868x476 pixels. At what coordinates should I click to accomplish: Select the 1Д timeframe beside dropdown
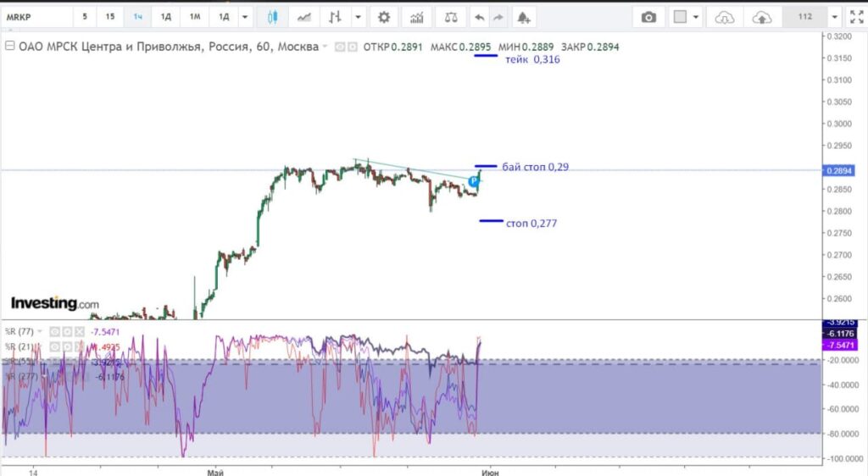[x=224, y=17]
